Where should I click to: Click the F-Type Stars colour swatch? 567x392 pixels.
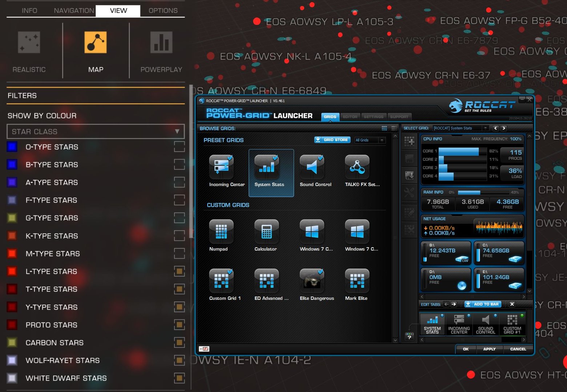point(12,200)
